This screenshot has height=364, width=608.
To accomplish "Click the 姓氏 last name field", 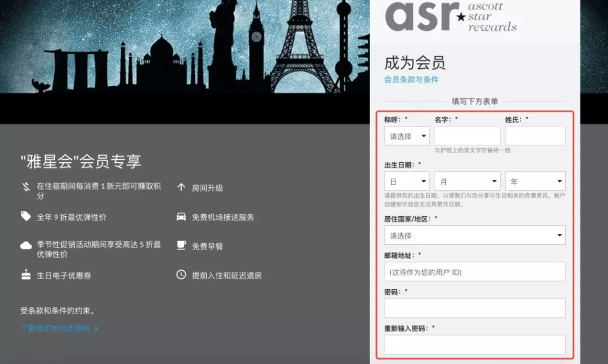I will point(535,136).
